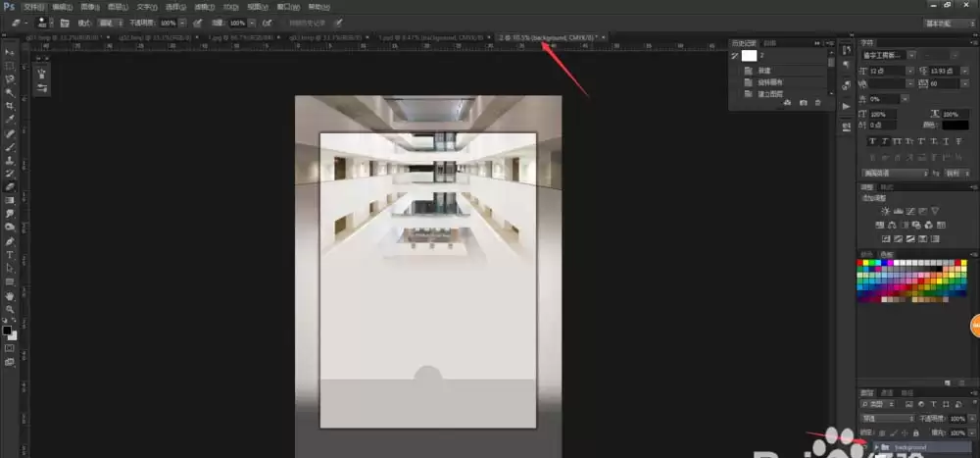Toggle visibility of the background layer group
This screenshot has width=980, height=458.
(864, 447)
